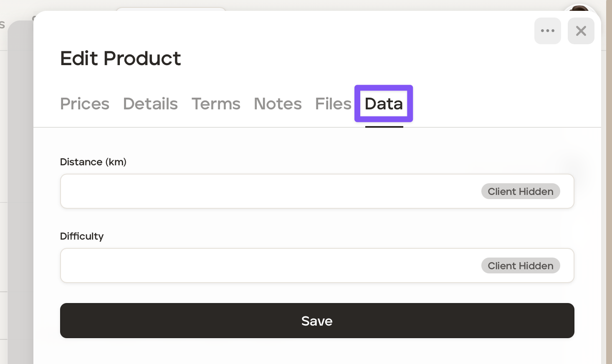Switch to the Prices tab
Screen dimensions: 612x364
(x=85, y=104)
